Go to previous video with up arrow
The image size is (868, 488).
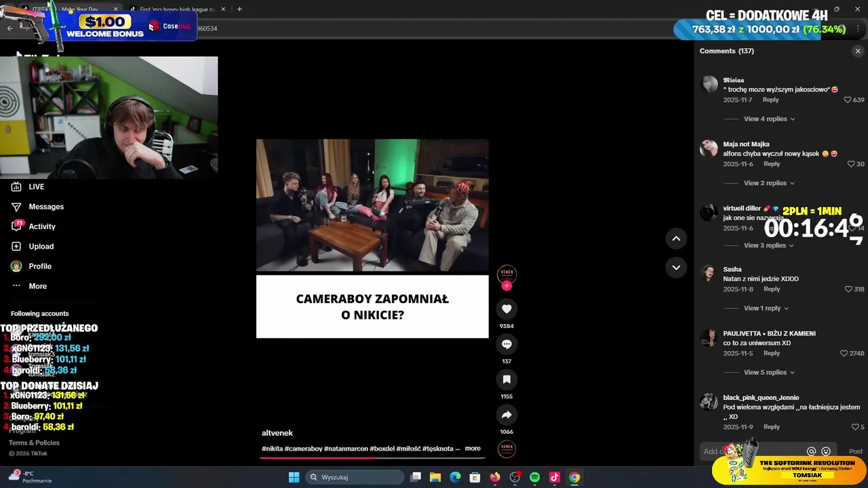pyautogui.click(x=676, y=239)
